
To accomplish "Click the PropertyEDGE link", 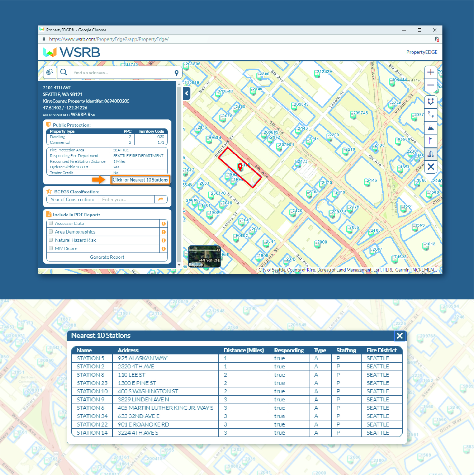I will [422, 52].
